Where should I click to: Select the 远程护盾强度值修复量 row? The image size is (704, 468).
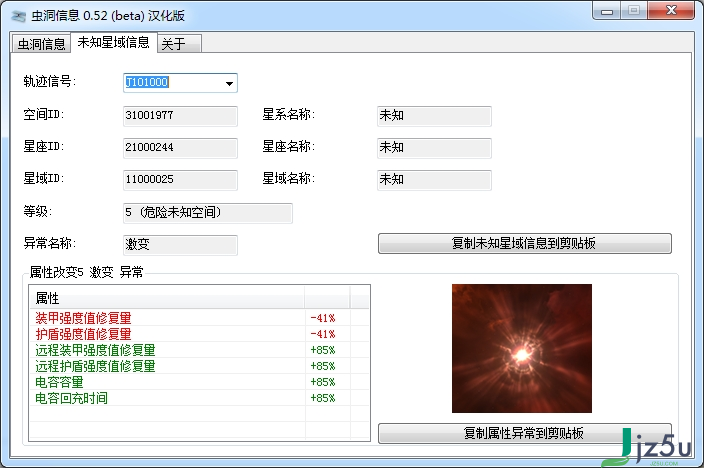(x=199, y=366)
